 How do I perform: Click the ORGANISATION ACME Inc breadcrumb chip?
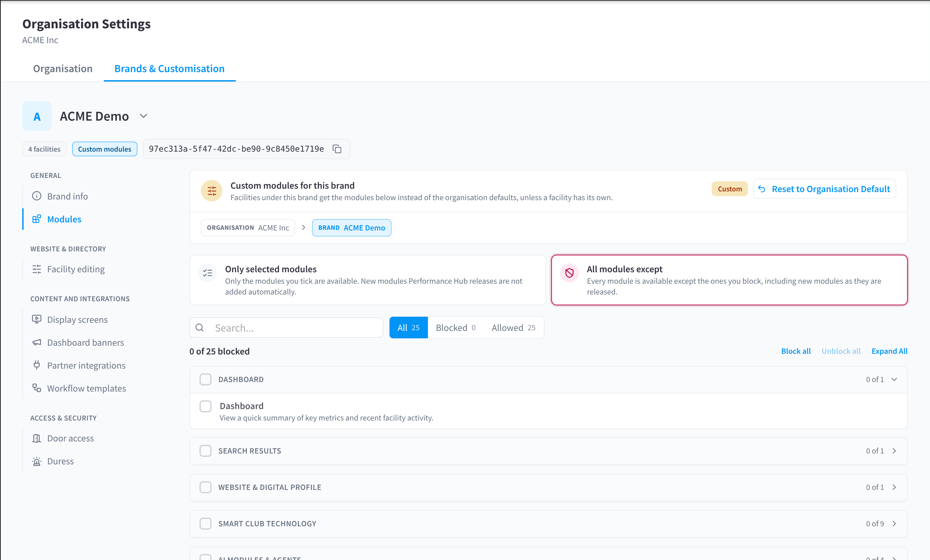[248, 228]
